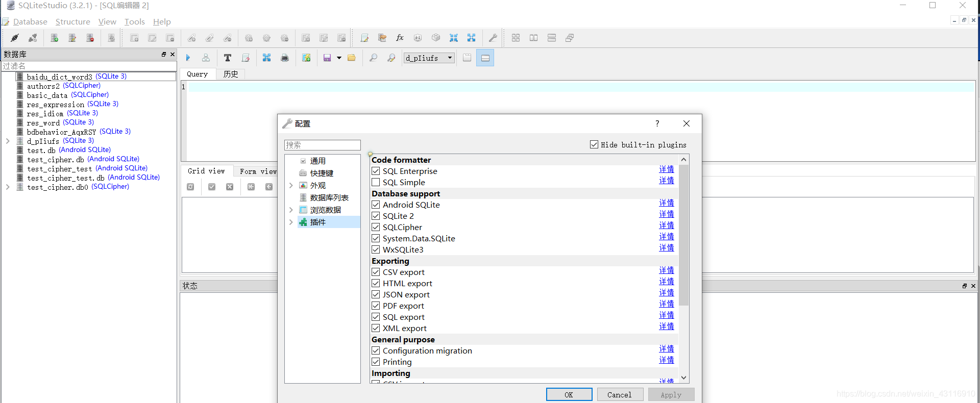Open 详情 link for Configuration migration
980x403 pixels.
(x=666, y=348)
